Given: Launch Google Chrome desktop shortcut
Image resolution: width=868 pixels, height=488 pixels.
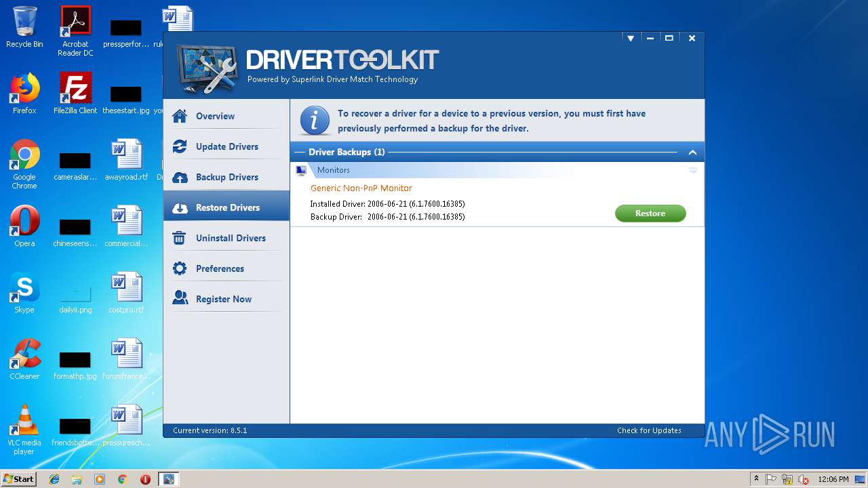Looking at the screenshot, I should pos(24,164).
